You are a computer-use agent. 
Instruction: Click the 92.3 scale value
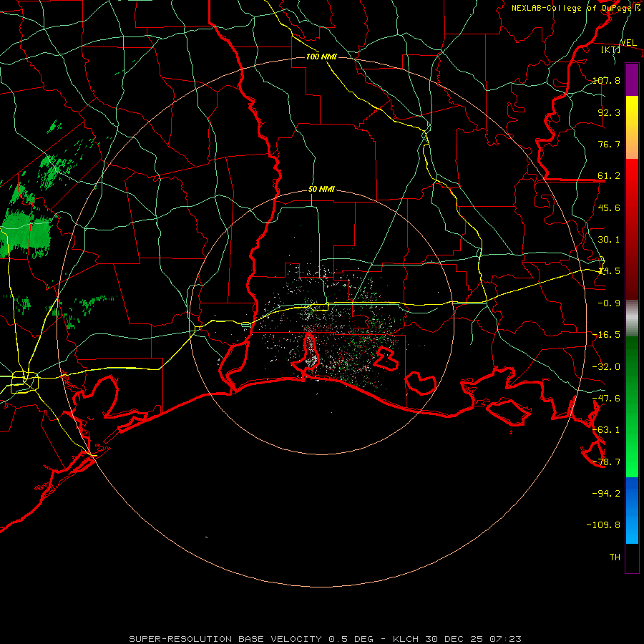coord(609,112)
